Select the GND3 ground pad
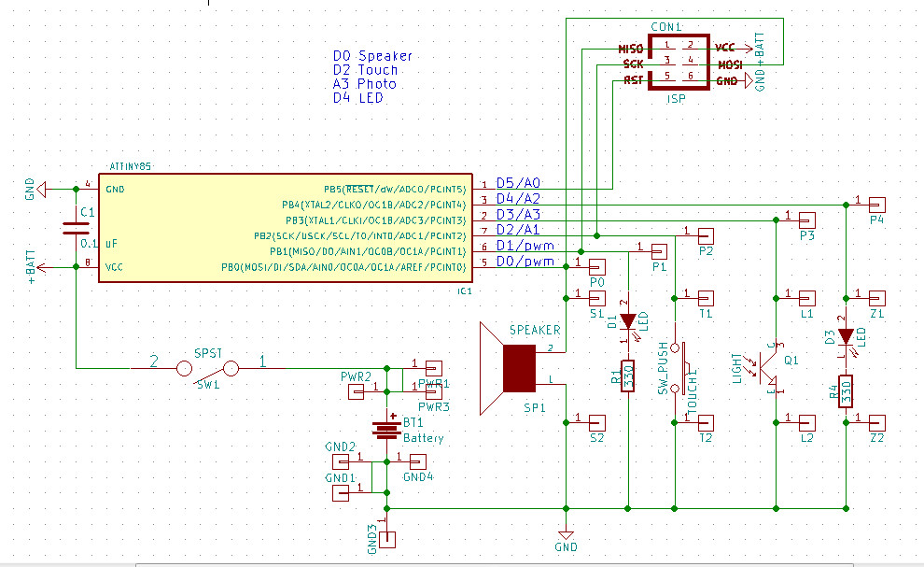 pos(387,539)
